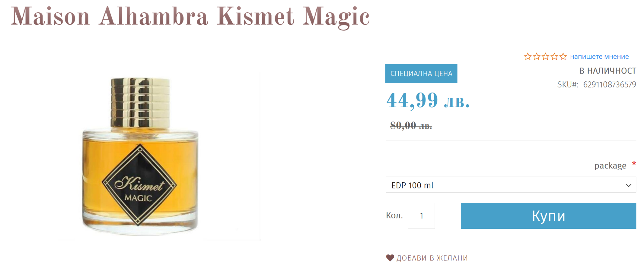
Task: Click the crossed-out old price 80,00 лв.
Action: (409, 126)
